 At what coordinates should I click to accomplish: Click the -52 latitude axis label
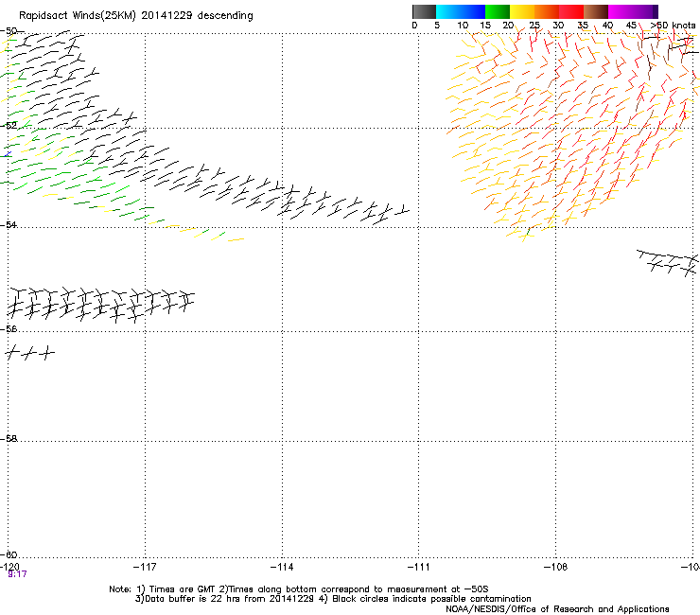coord(9,126)
